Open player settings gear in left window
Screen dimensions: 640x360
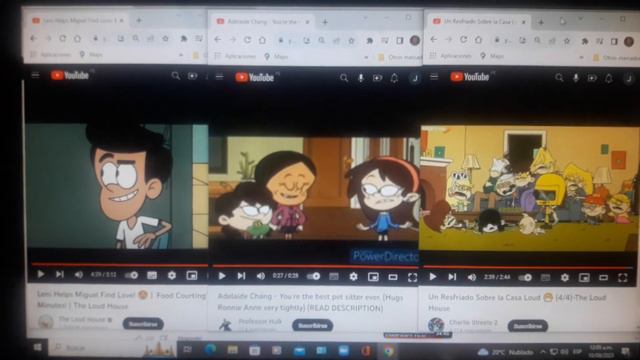tap(172, 276)
